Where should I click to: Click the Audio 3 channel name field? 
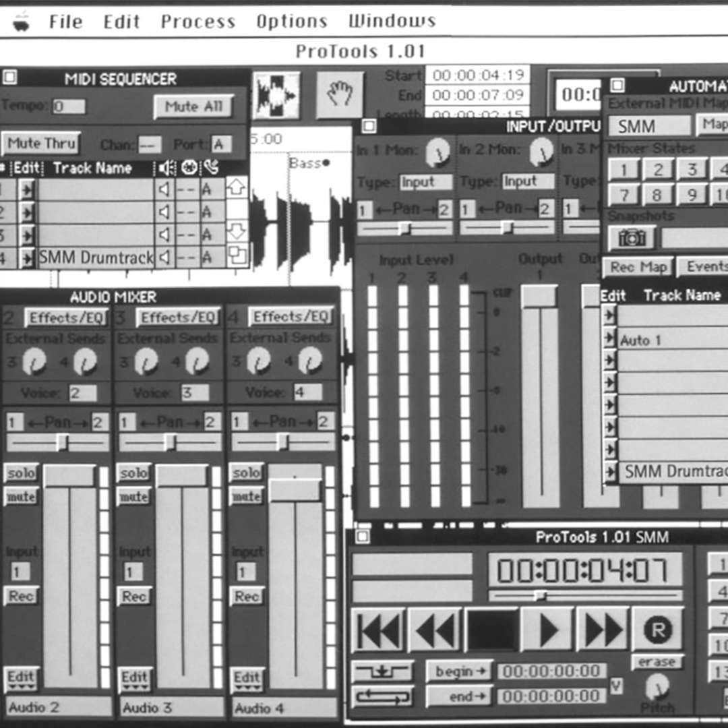tap(170, 708)
